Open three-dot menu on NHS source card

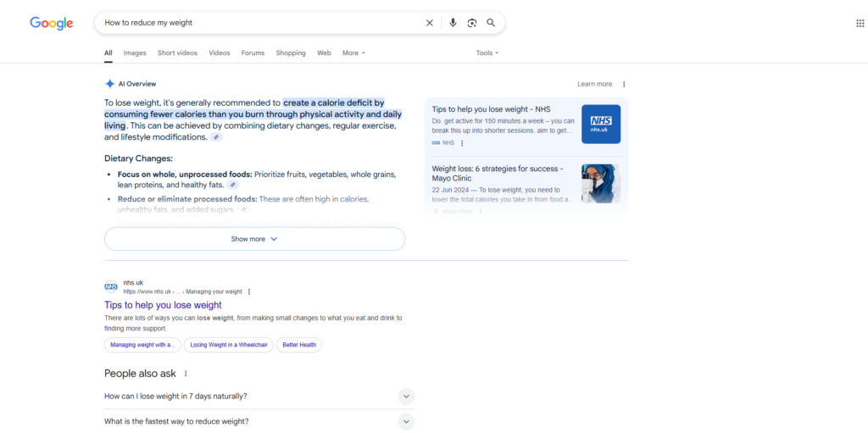click(x=462, y=143)
